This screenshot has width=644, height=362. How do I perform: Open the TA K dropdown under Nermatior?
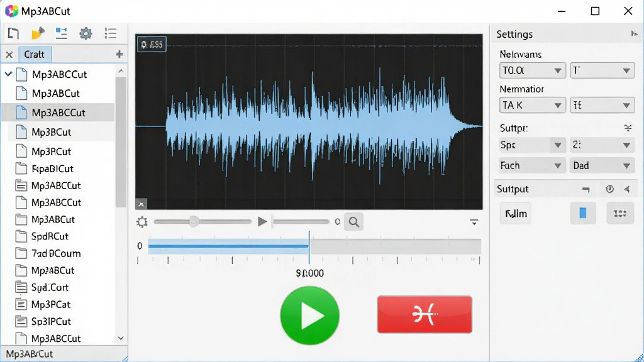point(533,106)
